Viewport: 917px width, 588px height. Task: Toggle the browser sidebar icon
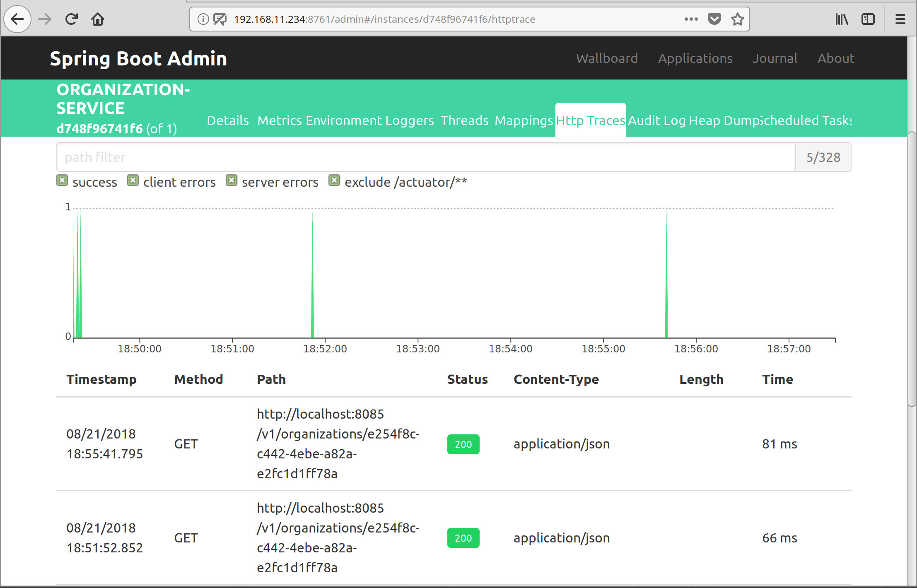pyautogui.click(x=868, y=19)
